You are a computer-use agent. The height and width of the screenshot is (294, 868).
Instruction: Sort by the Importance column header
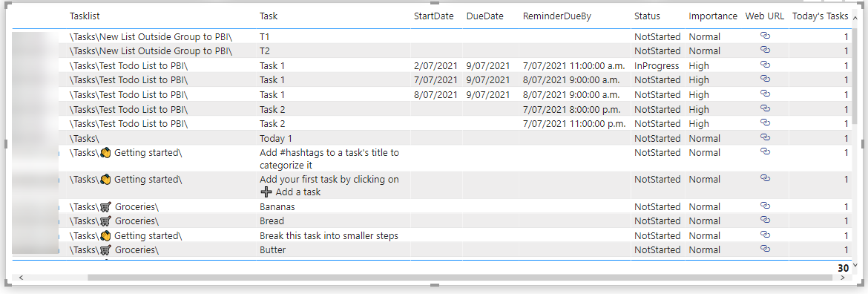pos(713,16)
